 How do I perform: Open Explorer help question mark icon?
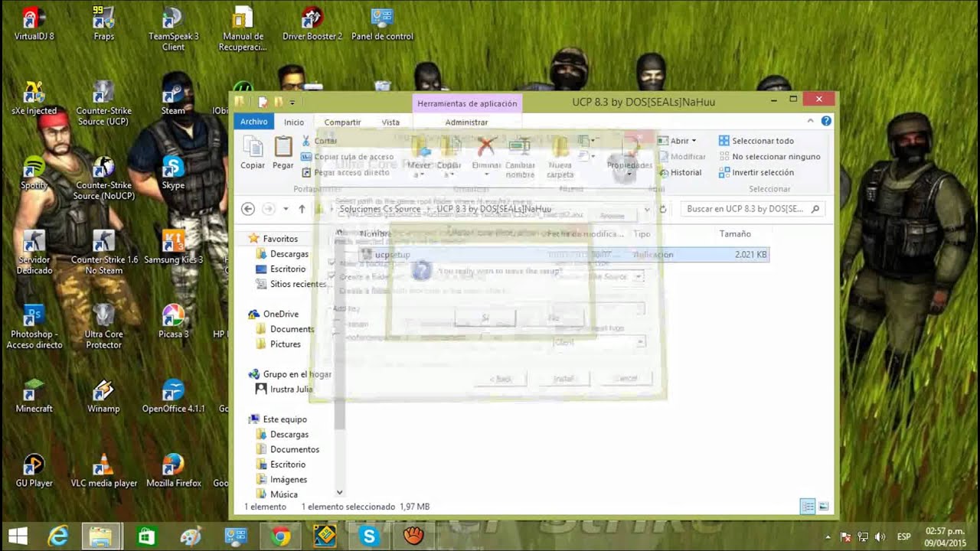(x=826, y=121)
